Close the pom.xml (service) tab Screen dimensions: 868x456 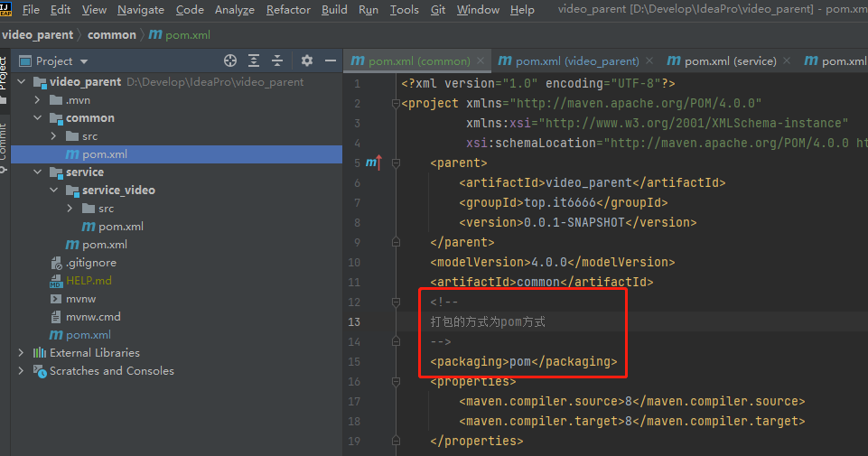pos(787,60)
